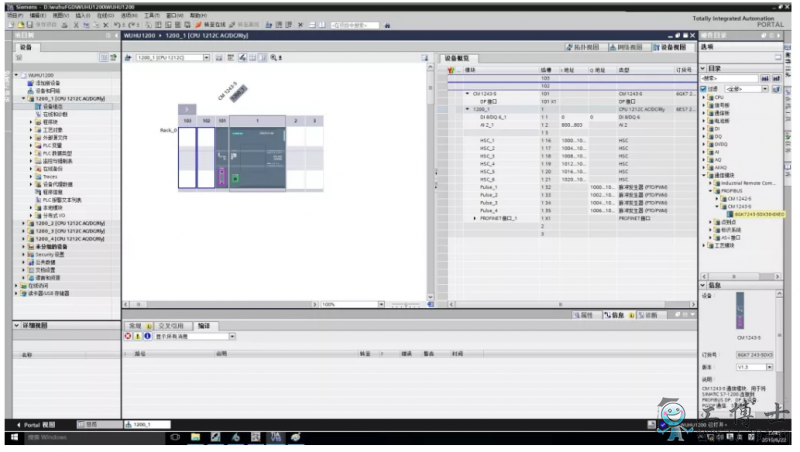Click the vertical split editor icon

click(x=322, y=24)
